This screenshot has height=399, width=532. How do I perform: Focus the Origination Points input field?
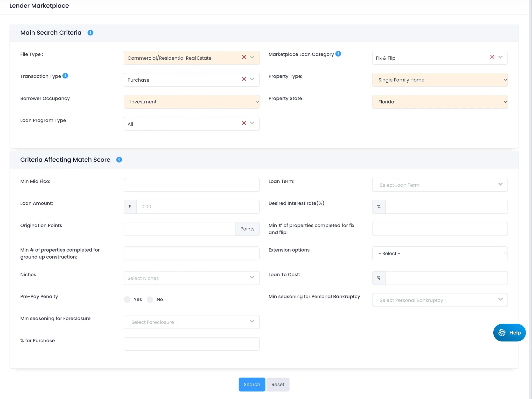[x=180, y=229]
